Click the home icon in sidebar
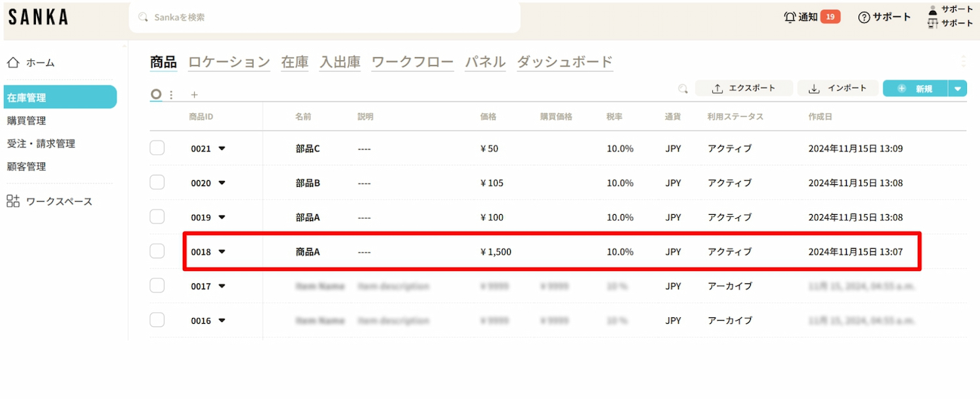 pos(13,63)
